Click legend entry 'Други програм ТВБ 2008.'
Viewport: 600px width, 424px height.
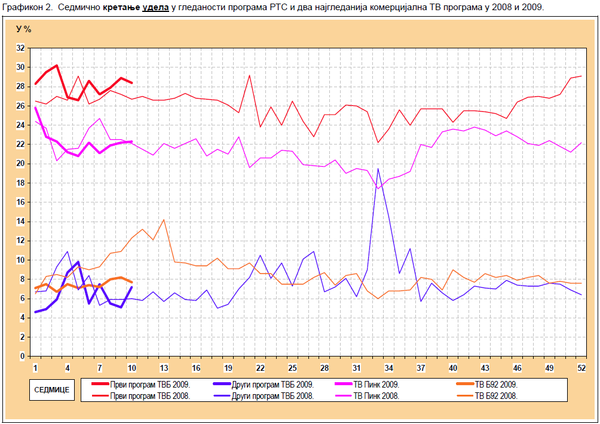point(263,396)
